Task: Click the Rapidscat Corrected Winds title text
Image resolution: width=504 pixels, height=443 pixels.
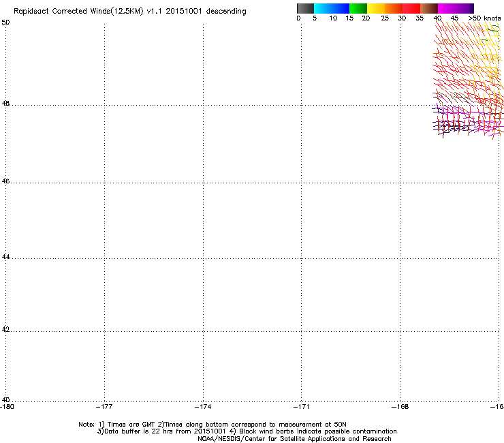Action: tap(130, 12)
